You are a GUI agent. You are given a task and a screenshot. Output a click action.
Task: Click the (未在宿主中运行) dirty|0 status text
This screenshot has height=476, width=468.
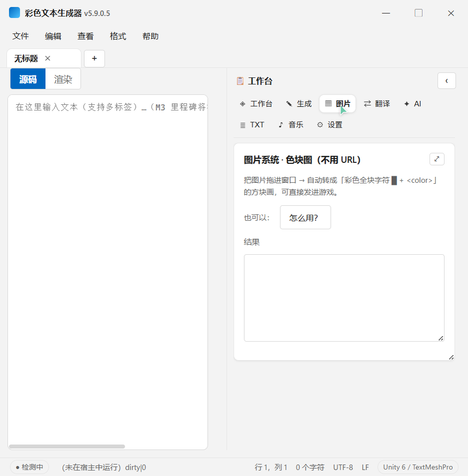[104, 467]
